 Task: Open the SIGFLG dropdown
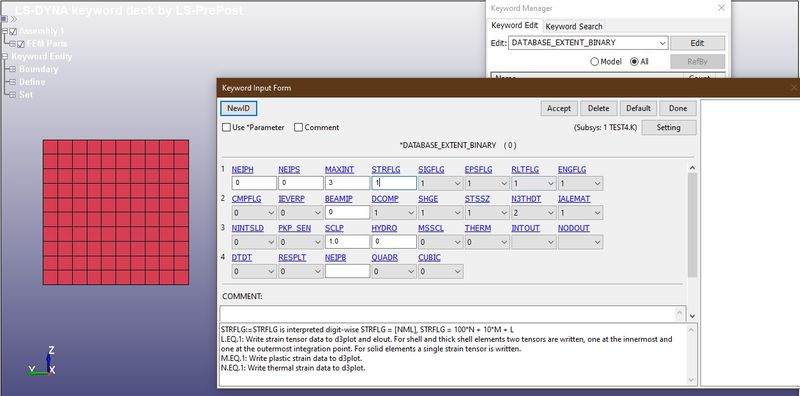coord(440,183)
